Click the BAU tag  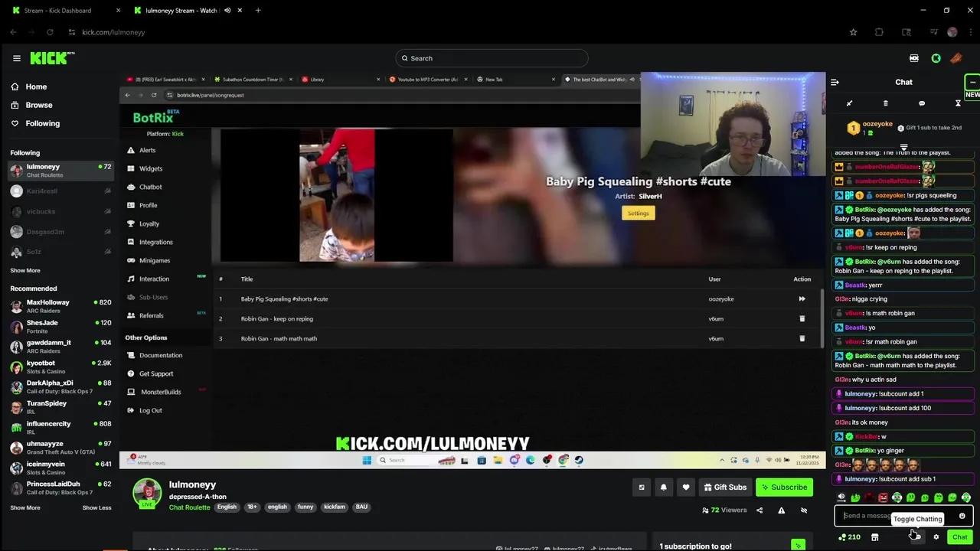pos(361,507)
